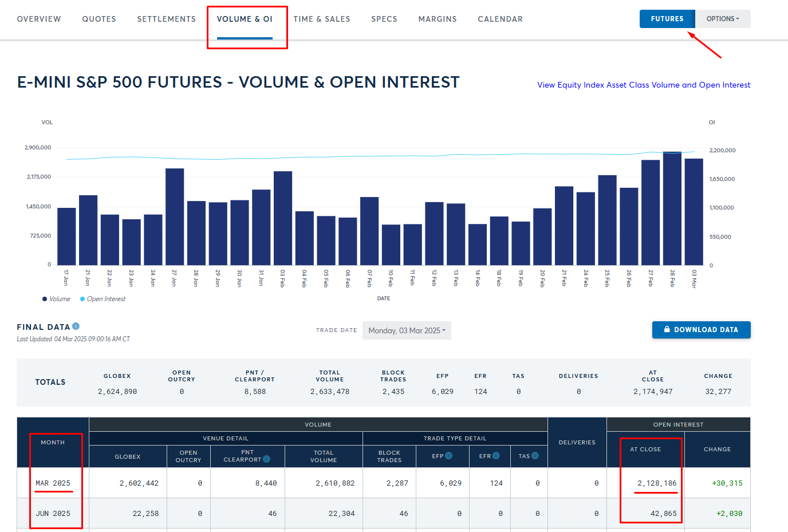Click the totals 32,277 change value

click(718, 392)
